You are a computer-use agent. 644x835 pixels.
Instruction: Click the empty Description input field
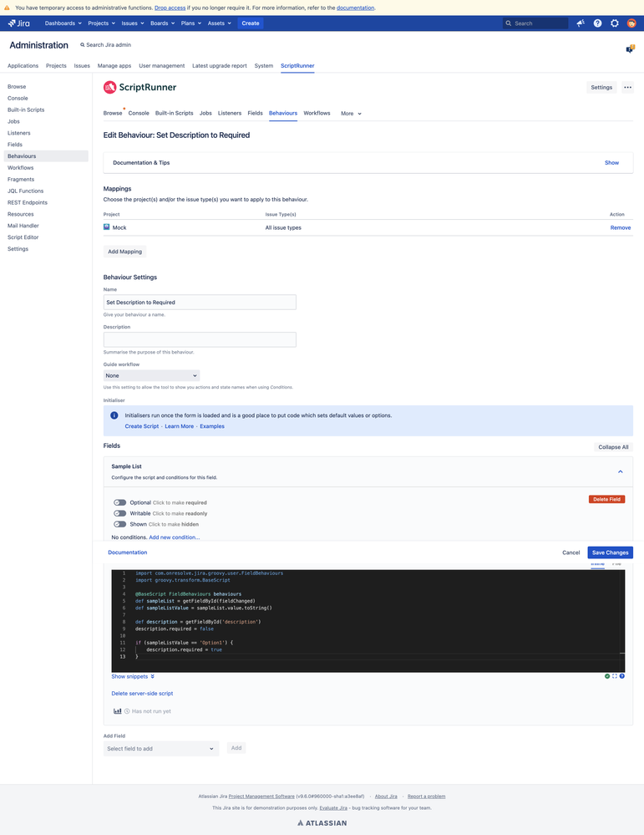pyautogui.click(x=200, y=339)
